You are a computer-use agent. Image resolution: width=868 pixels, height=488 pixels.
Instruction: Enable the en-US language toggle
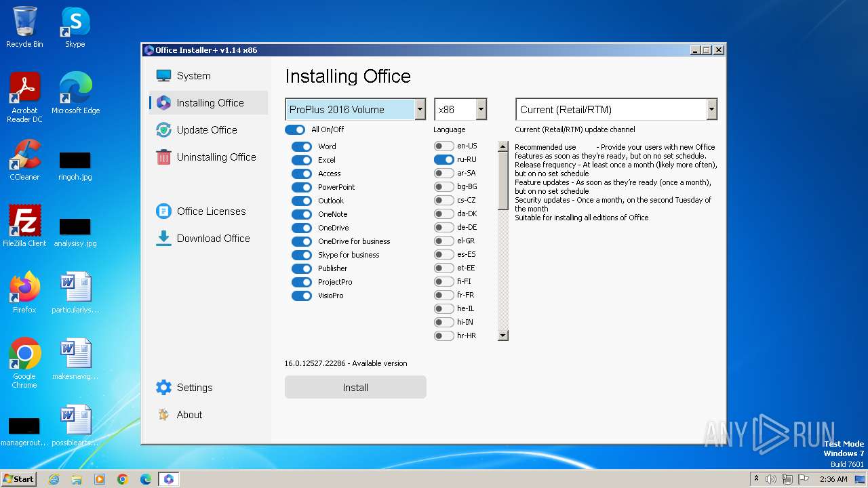tap(444, 146)
